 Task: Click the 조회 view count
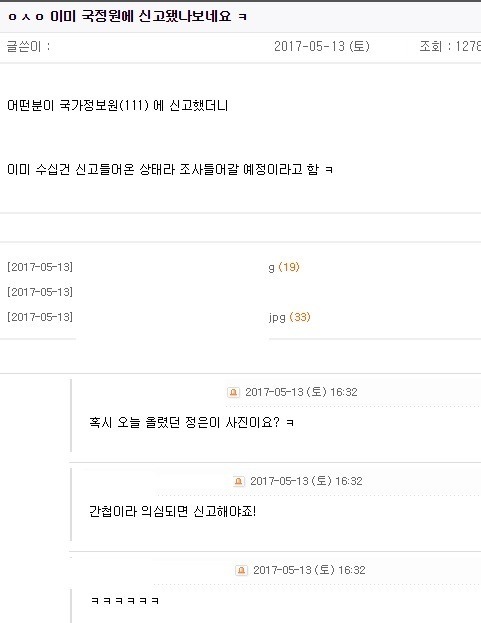[x=450, y=46]
